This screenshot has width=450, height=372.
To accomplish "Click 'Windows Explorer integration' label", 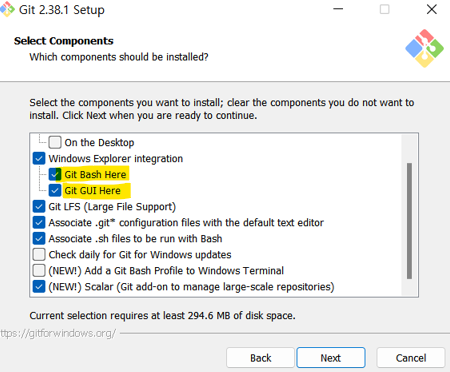I will [116, 158].
